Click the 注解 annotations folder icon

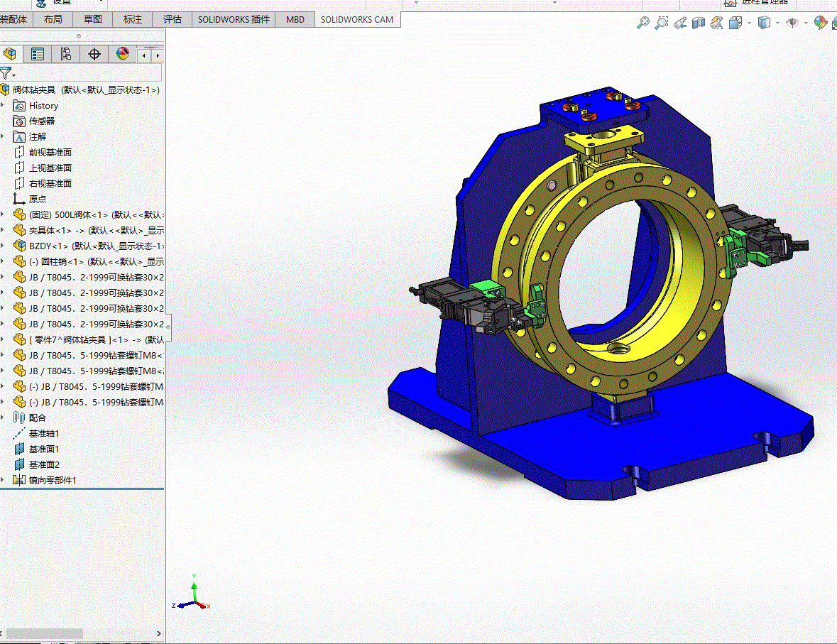click(x=19, y=137)
